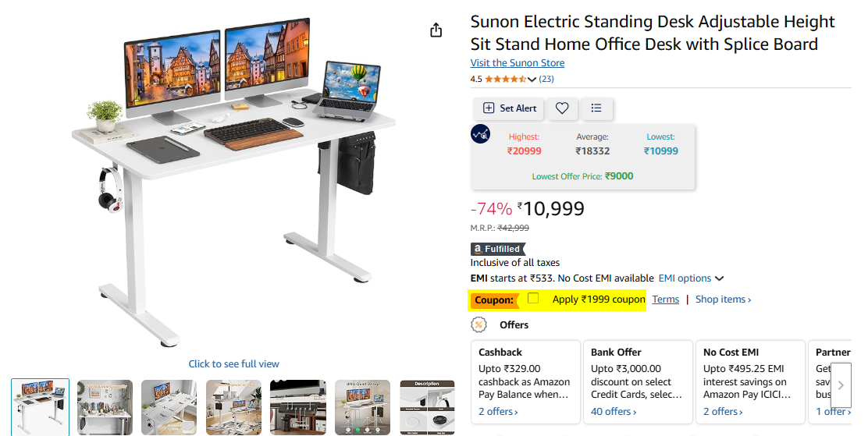Screen dimensions: 868x436
Task: Select the second product thumbnail image
Action: (105, 407)
